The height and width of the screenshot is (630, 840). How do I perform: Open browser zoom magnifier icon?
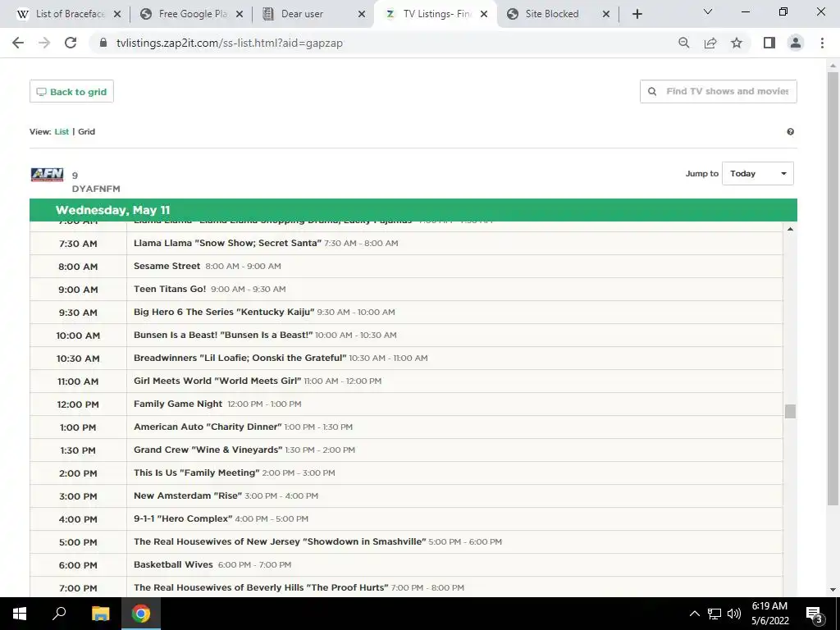pyautogui.click(x=683, y=43)
